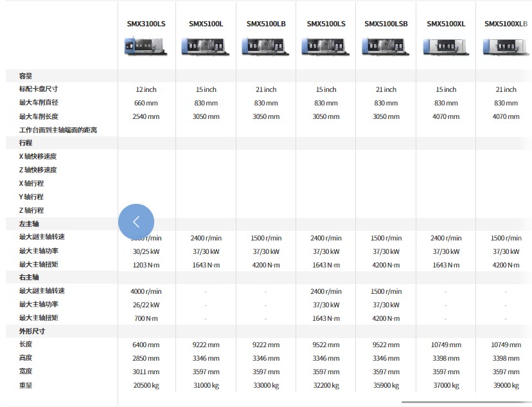Click the SMX5100LSB model name
Screen dimensions: 532x407
386,24
